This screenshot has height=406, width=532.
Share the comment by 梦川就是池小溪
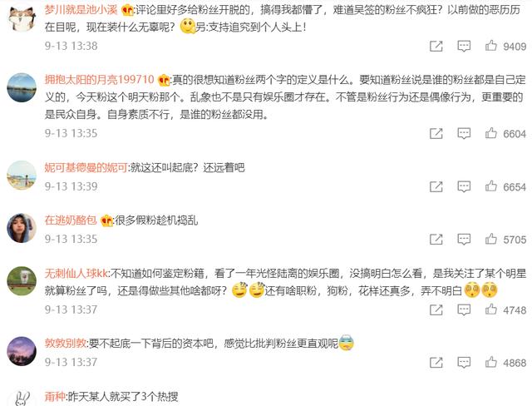pyautogui.click(x=436, y=46)
